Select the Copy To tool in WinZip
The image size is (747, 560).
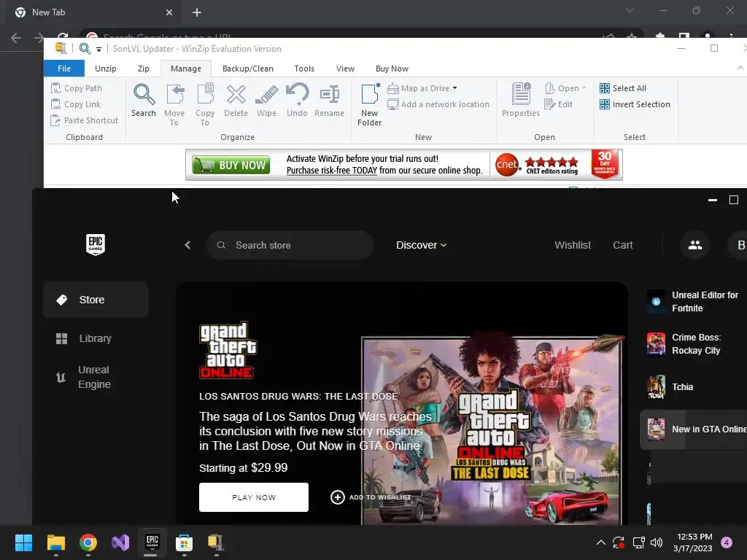pos(205,104)
